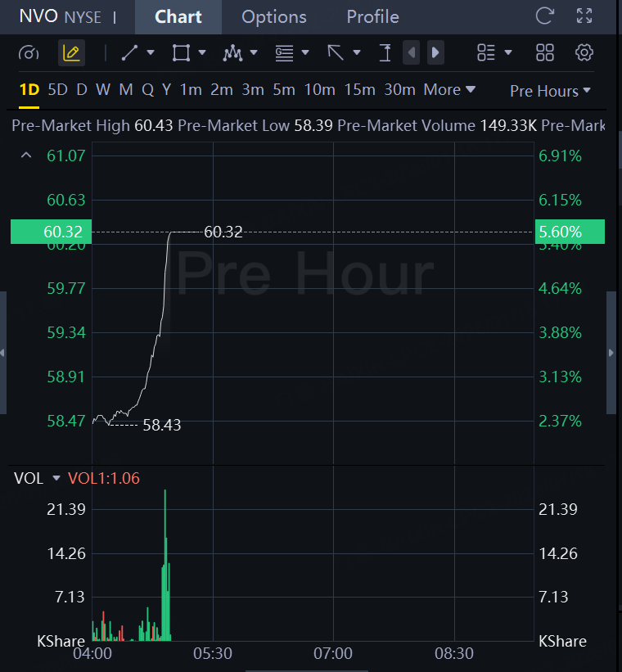This screenshot has height=672, width=622.
Task: Select the trend line drawing tool
Action: point(129,53)
